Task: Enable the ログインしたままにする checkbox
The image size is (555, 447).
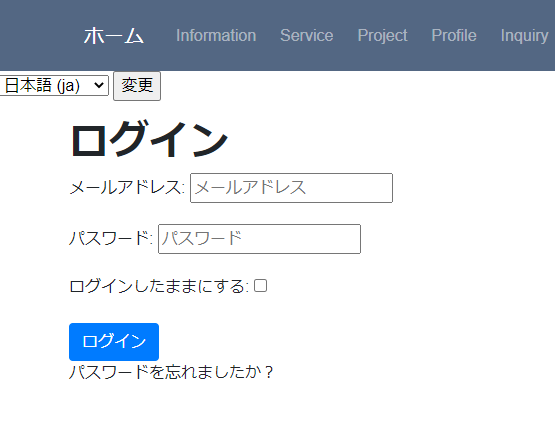Action: coord(261,286)
